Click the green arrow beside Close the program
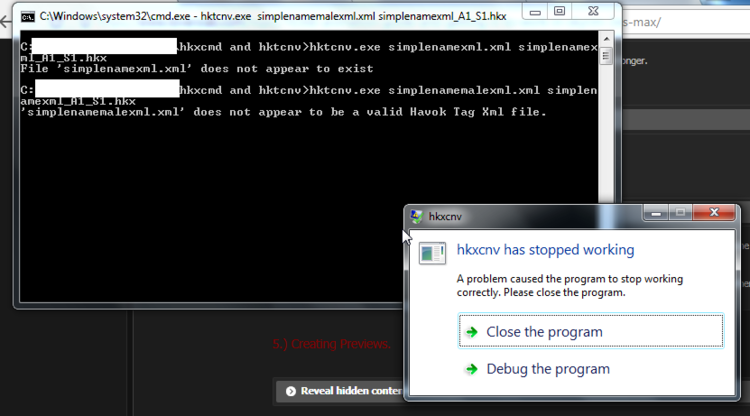The image size is (750, 416). [472, 332]
